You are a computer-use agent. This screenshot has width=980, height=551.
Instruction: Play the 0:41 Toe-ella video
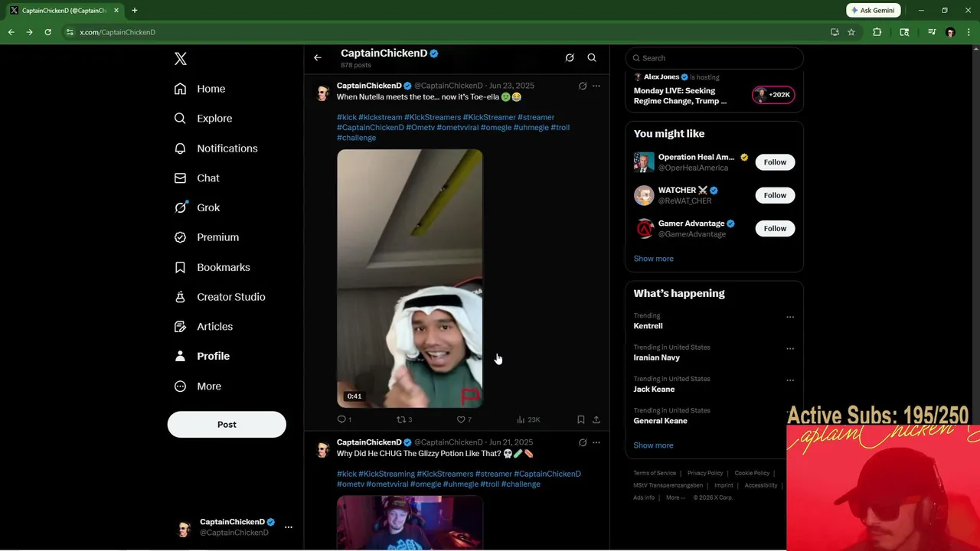(410, 279)
